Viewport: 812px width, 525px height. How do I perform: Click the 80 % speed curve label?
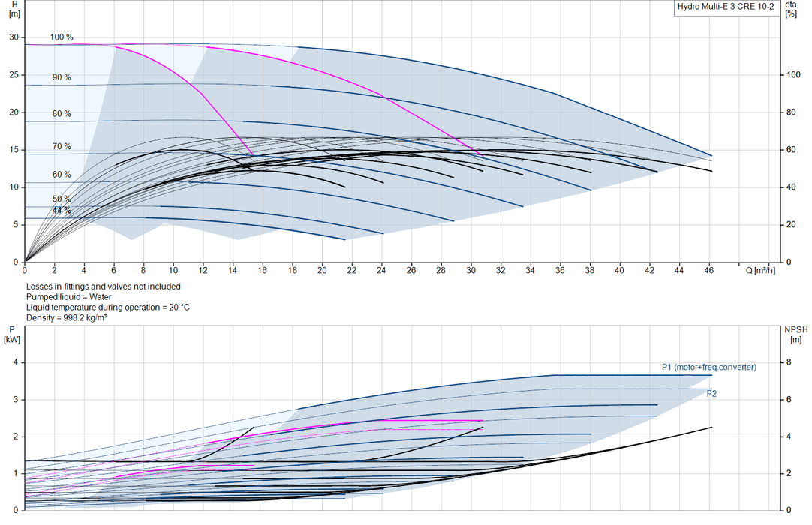62,113
